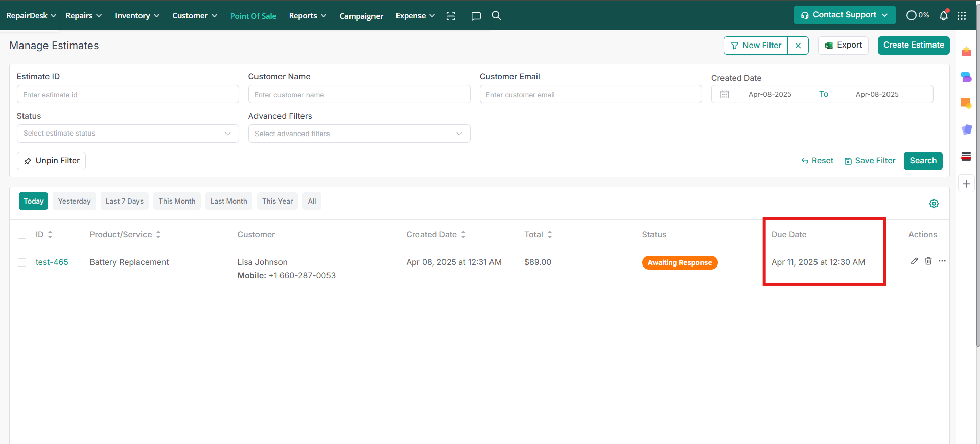Open Campaigner in the nav bar
Viewport: 980px width, 444px height.
tap(361, 16)
